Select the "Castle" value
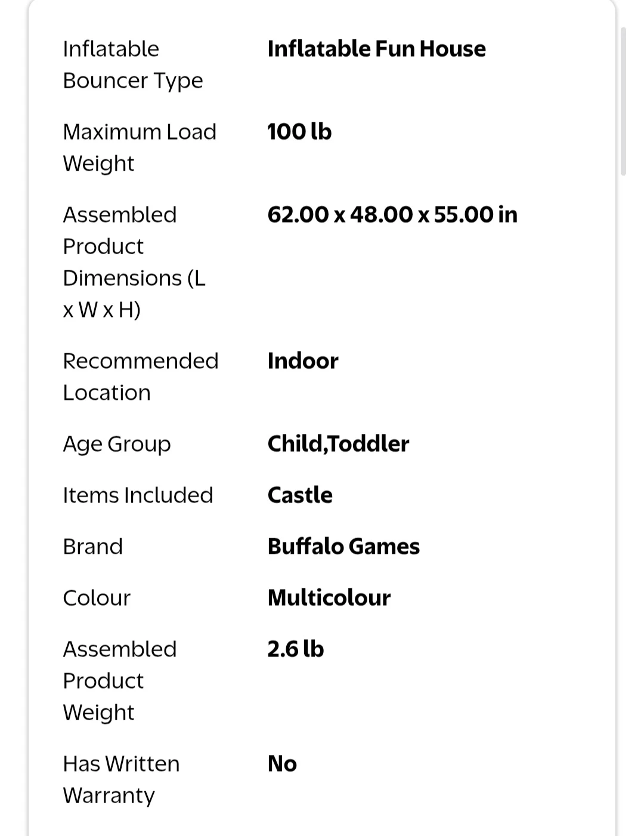Viewport: 644px width, 836px height. tap(300, 495)
